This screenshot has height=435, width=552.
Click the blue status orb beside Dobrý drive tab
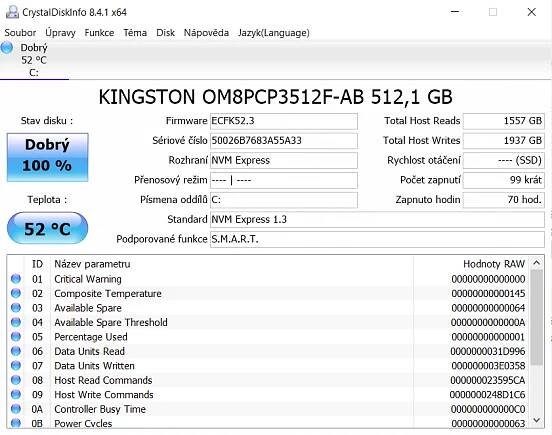point(7,48)
